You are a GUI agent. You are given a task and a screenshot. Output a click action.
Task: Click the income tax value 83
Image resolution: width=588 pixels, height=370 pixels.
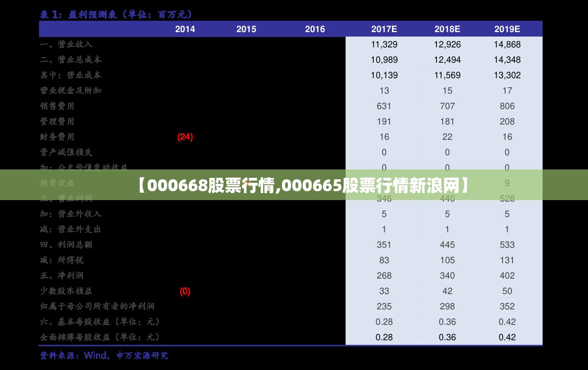(384, 260)
